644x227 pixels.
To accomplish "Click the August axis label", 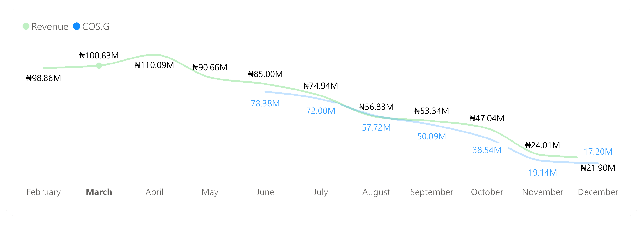I will coord(376,192).
